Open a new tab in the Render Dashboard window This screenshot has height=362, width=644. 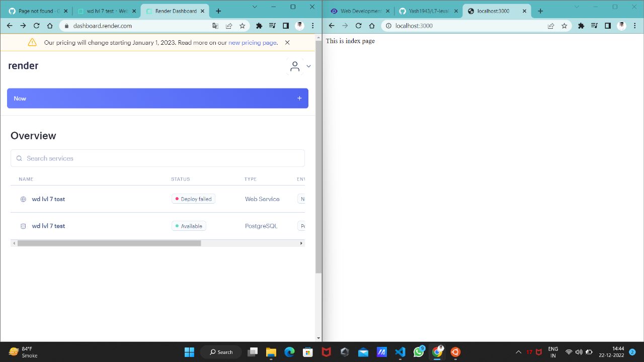(x=218, y=11)
